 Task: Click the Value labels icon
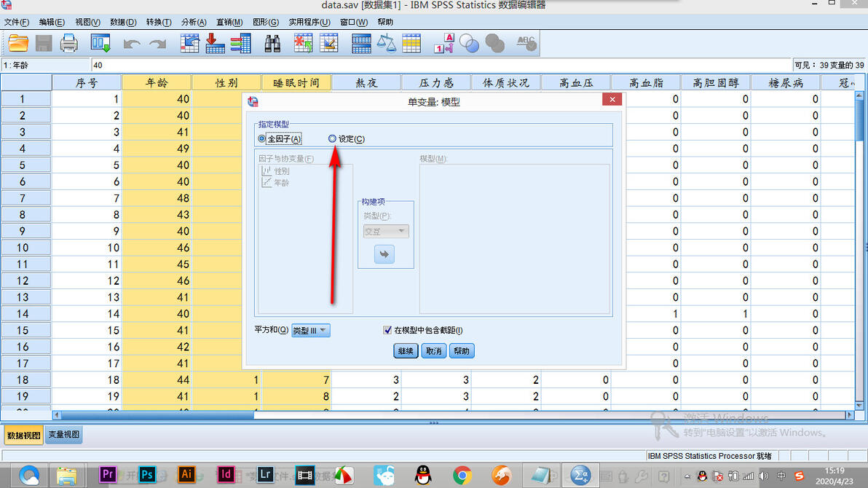point(444,43)
